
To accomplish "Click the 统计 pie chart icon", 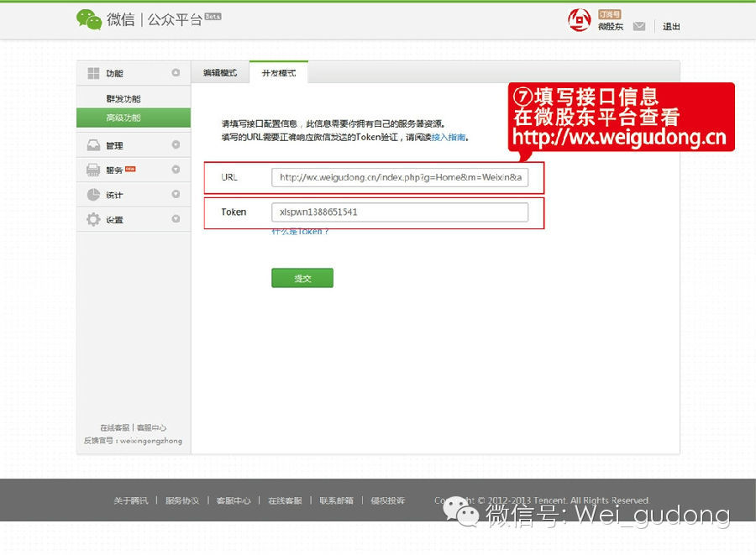I will click(x=93, y=195).
